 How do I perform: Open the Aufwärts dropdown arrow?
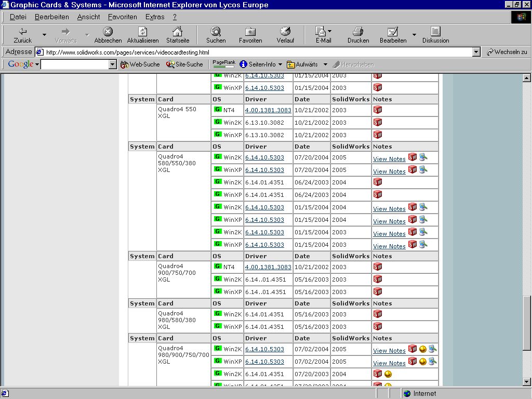pos(325,64)
